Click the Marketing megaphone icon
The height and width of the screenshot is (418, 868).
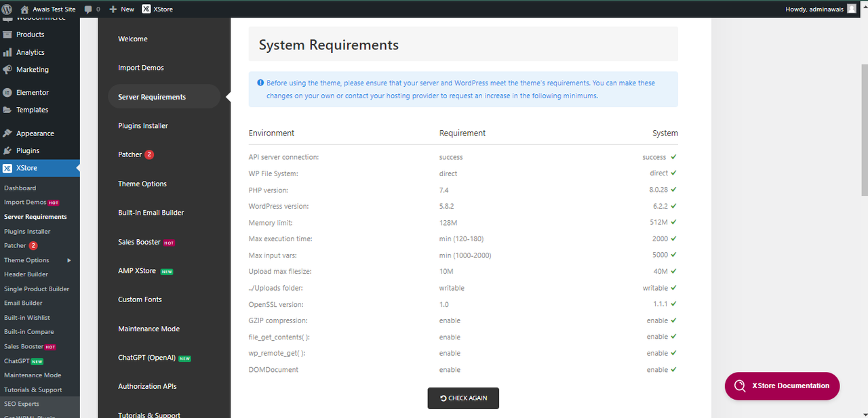tap(7, 70)
